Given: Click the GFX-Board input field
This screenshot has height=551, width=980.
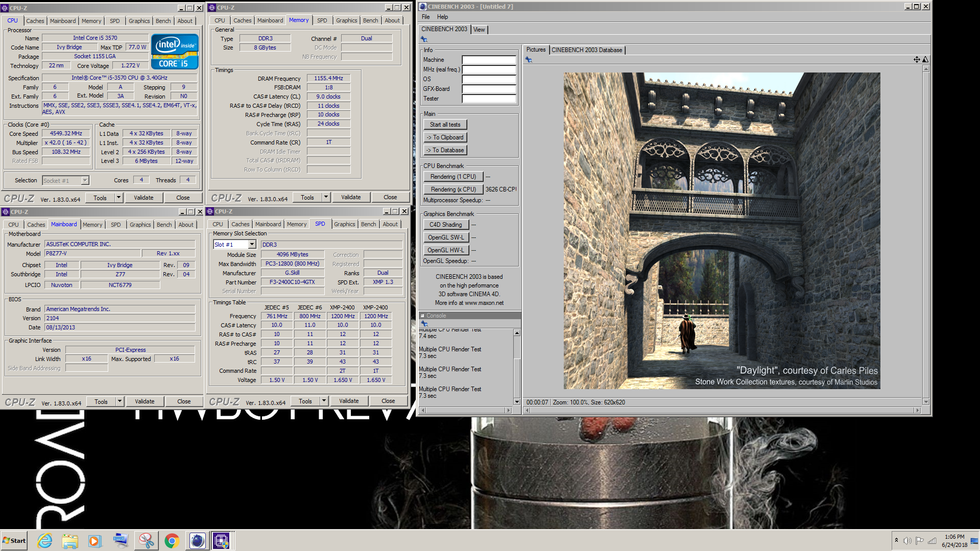Looking at the screenshot, I should [x=489, y=89].
